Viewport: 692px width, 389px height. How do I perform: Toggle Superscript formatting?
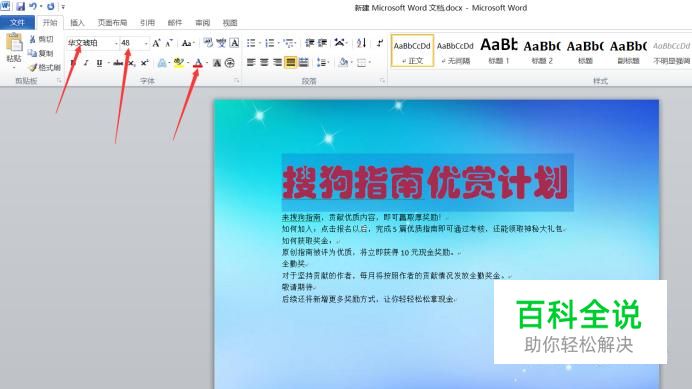[x=144, y=63]
